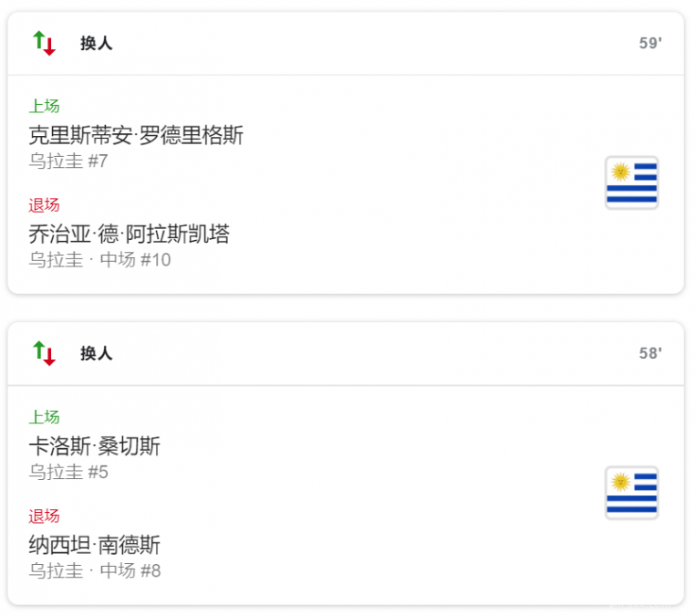696x616 pixels.
Task: Click the red 退场 label at 59'
Action: [44, 205]
